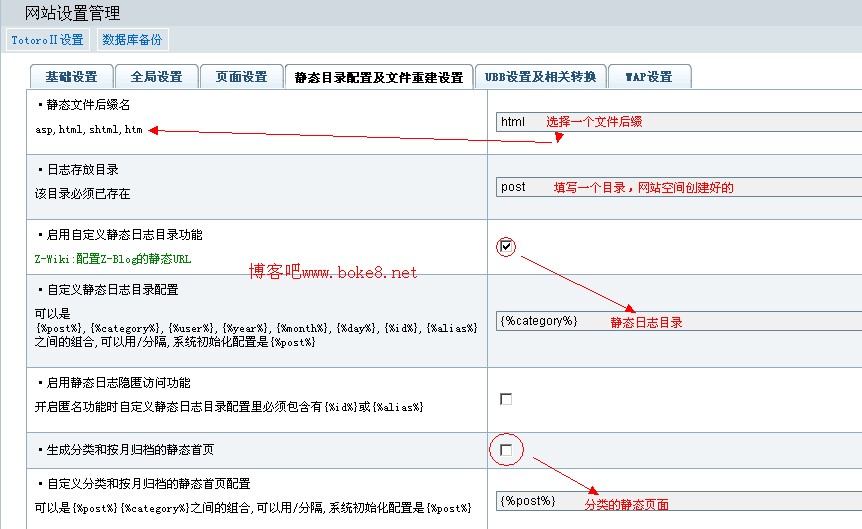Click the static file suffix field containing html
862x529 pixels.
(x=678, y=122)
